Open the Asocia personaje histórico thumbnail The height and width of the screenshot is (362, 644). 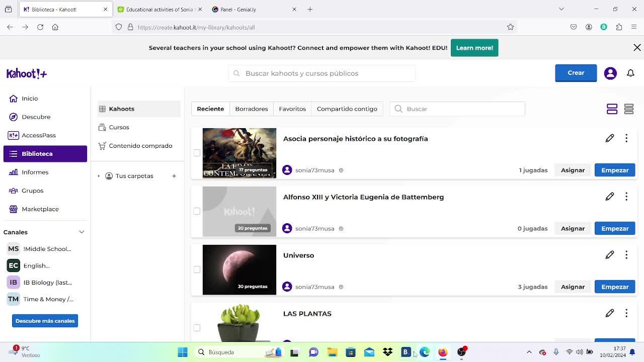pyautogui.click(x=239, y=153)
